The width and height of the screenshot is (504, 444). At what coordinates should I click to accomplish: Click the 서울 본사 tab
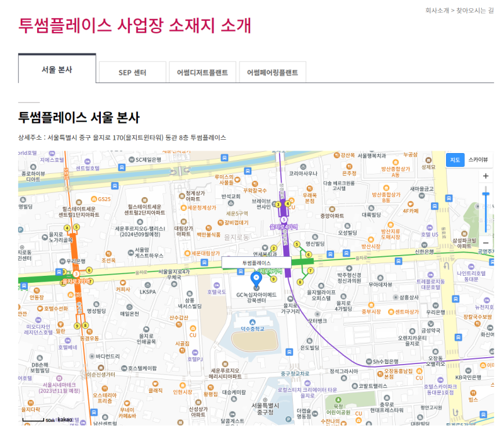tap(57, 69)
